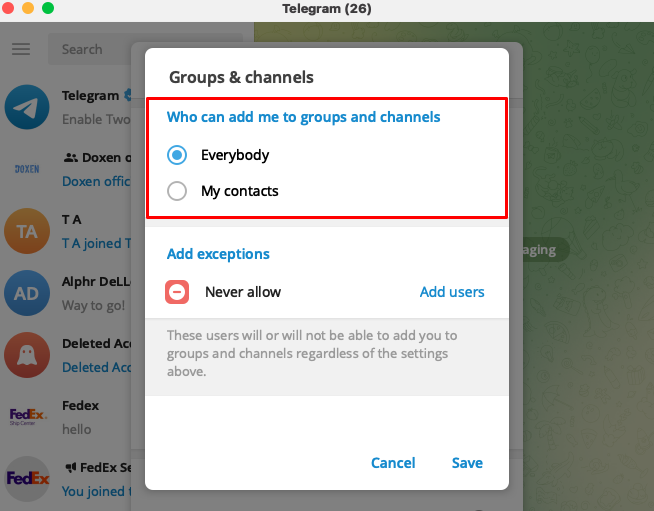Open the FedEx channel avatar at bottom
Image resolution: width=654 pixels, height=511 pixels.
pos(27,478)
